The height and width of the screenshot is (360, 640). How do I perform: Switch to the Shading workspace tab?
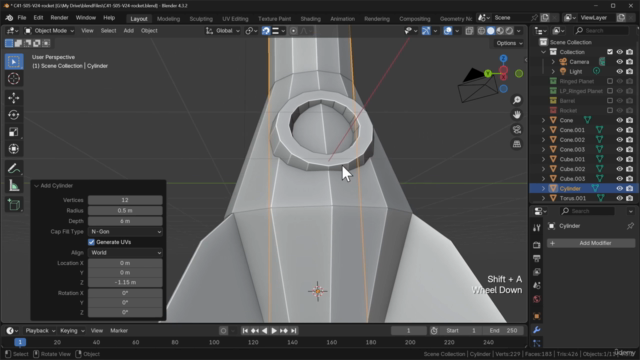coord(310,19)
